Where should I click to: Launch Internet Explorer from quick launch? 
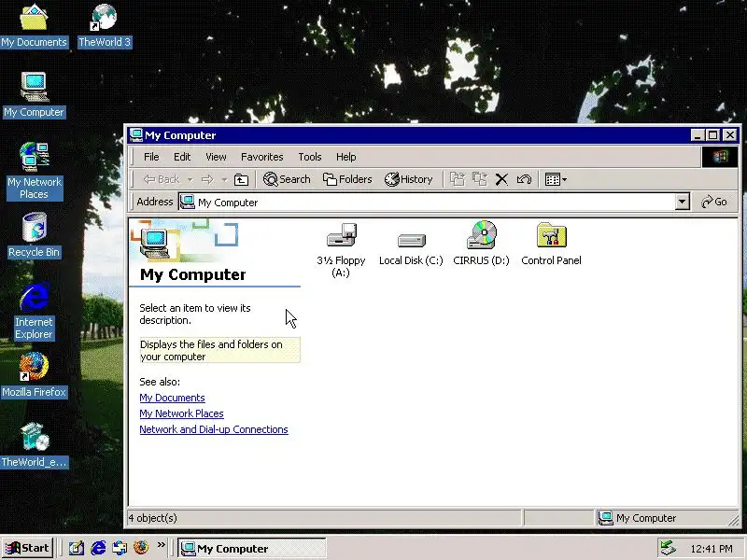98,548
